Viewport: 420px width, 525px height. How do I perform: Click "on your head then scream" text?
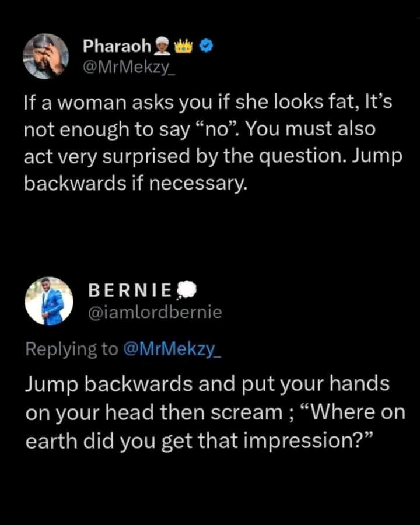(154, 412)
